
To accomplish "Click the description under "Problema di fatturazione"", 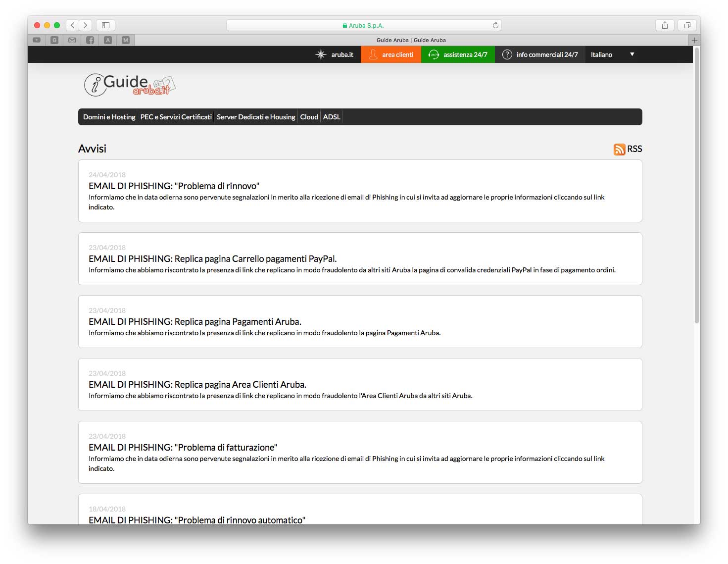I will point(346,463).
